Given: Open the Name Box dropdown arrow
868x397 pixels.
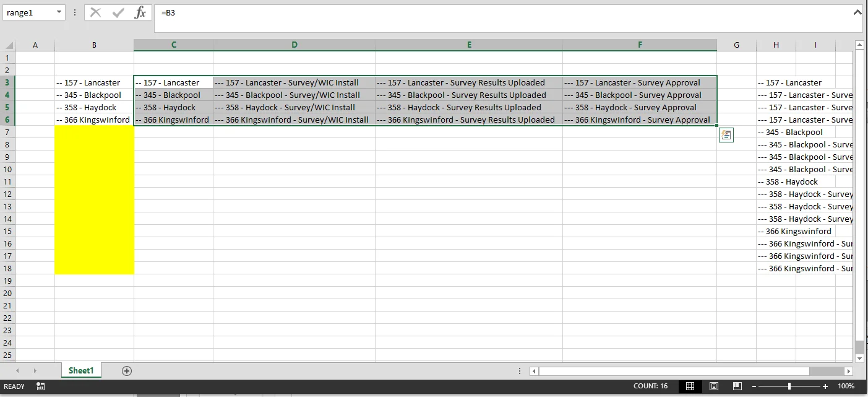Looking at the screenshot, I should pos(59,12).
